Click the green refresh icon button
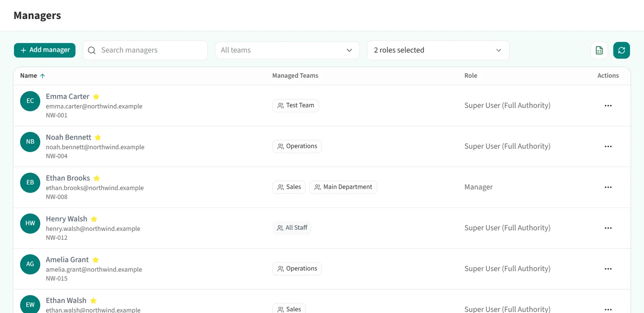Screen dimensions: 644x313 pos(621,50)
